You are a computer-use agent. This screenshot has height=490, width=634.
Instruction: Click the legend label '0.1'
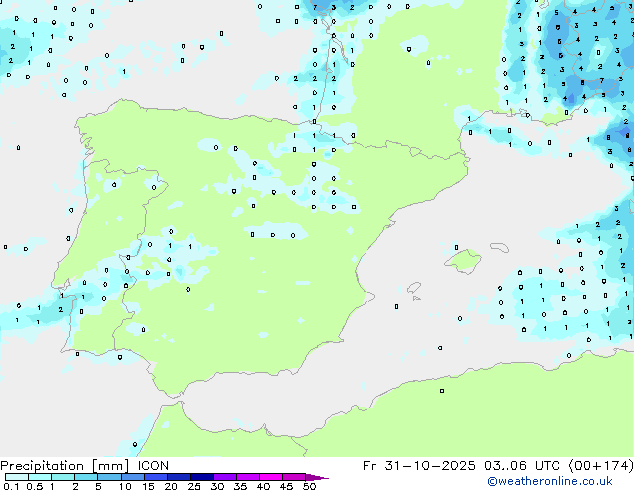tap(11, 486)
